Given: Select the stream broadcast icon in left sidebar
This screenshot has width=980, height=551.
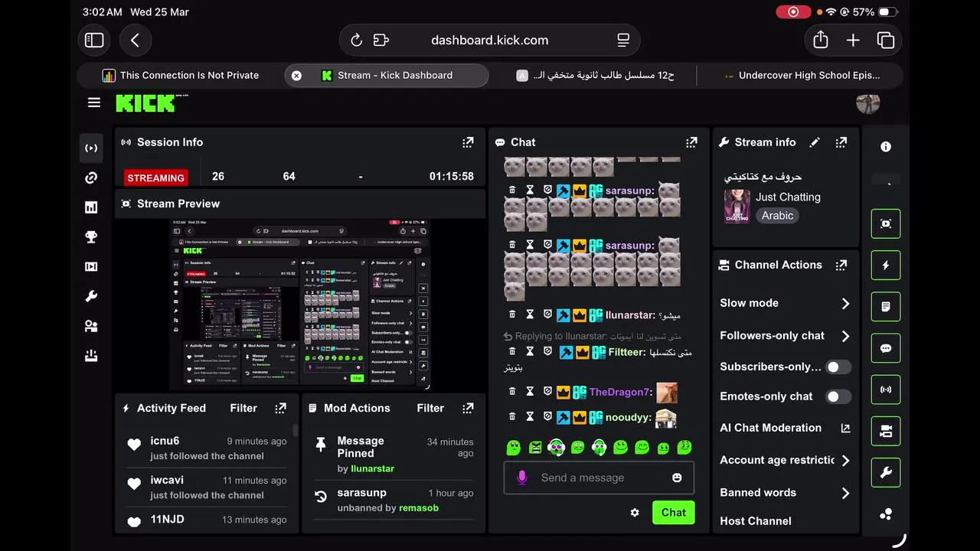Looking at the screenshot, I should pyautogui.click(x=91, y=148).
